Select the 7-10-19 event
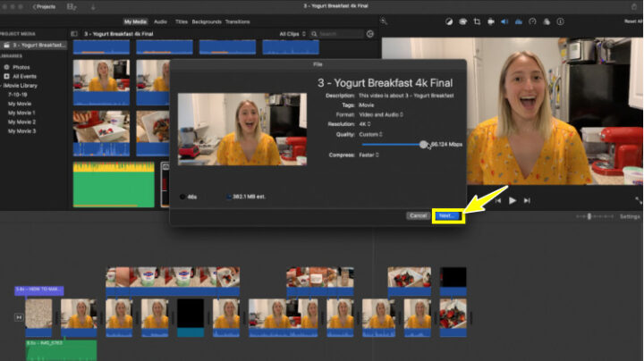Screen dimensions: 644x361 pyautogui.click(x=17, y=95)
